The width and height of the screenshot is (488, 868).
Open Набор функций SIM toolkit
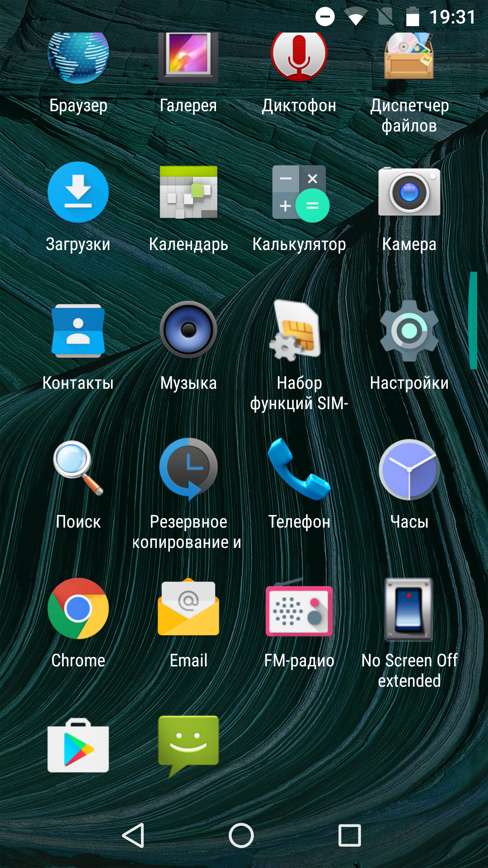pos(296,331)
